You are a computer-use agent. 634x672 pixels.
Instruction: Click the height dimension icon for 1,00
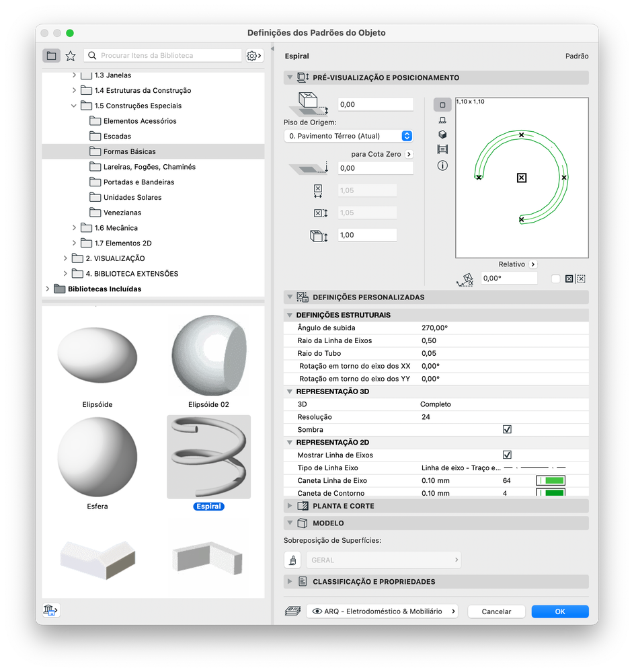tap(319, 235)
